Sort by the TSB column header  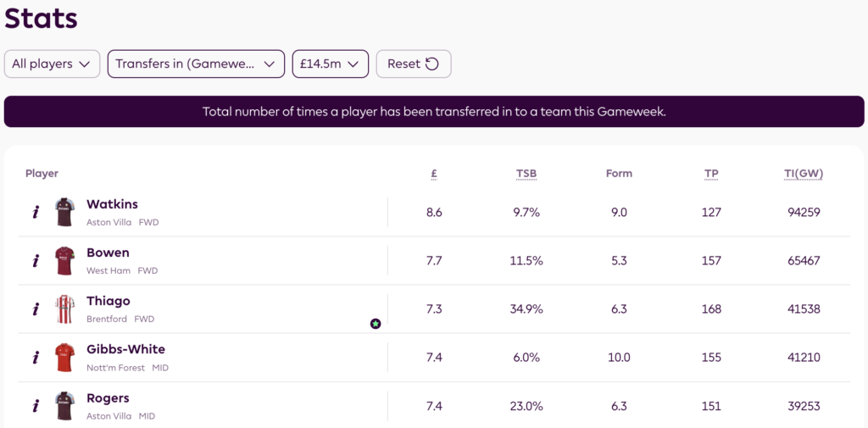[526, 174]
